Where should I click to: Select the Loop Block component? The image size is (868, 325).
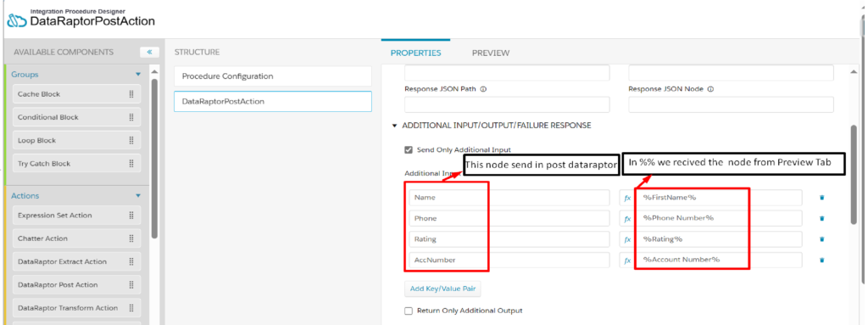click(x=76, y=140)
